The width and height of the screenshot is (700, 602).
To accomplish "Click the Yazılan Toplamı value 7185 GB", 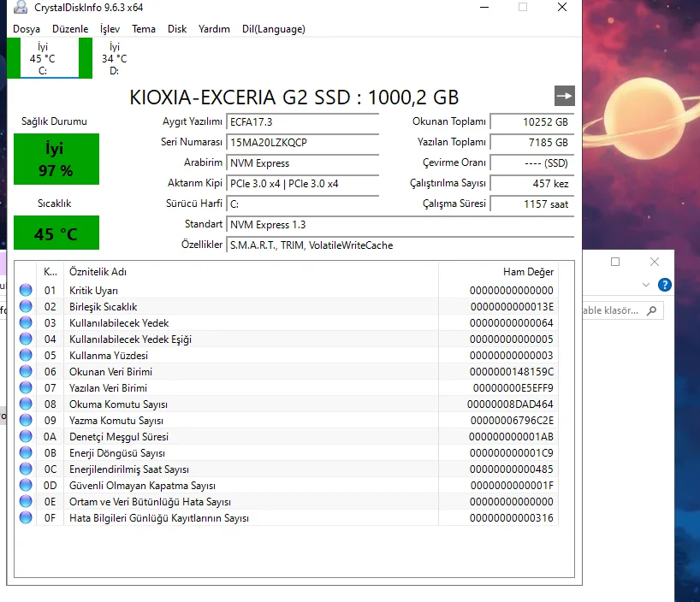I will [x=531, y=142].
